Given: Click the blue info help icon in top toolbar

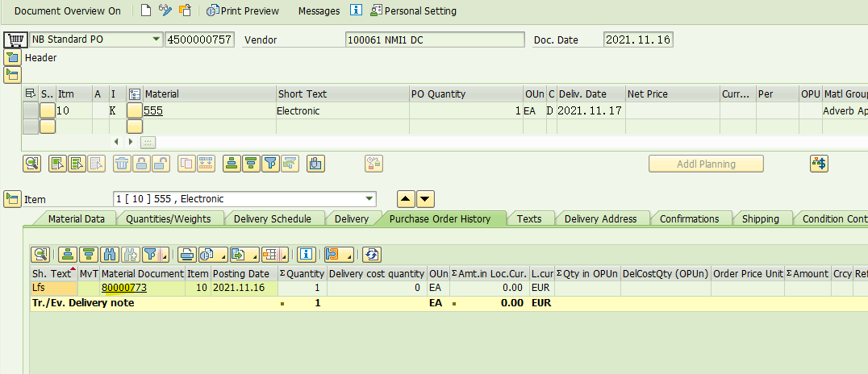Looking at the screenshot, I should [357, 10].
